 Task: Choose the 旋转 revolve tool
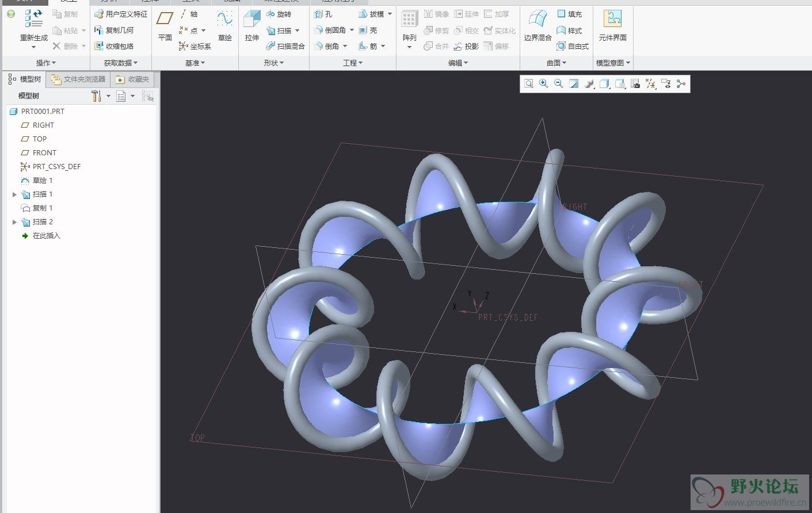279,14
